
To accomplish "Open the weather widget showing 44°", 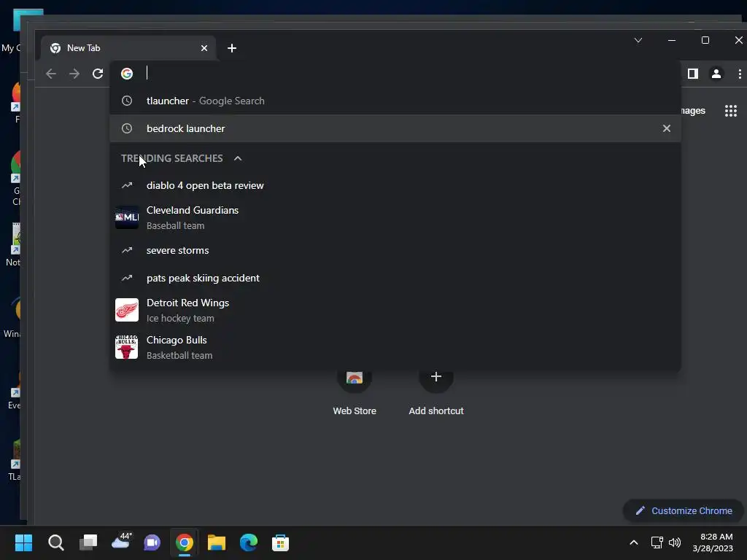I will [x=121, y=542].
